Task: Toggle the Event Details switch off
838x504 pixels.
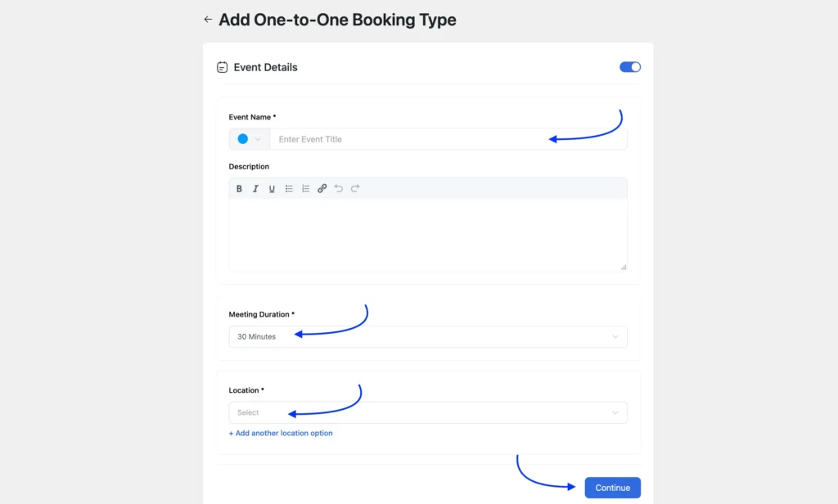Action: [x=629, y=66]
